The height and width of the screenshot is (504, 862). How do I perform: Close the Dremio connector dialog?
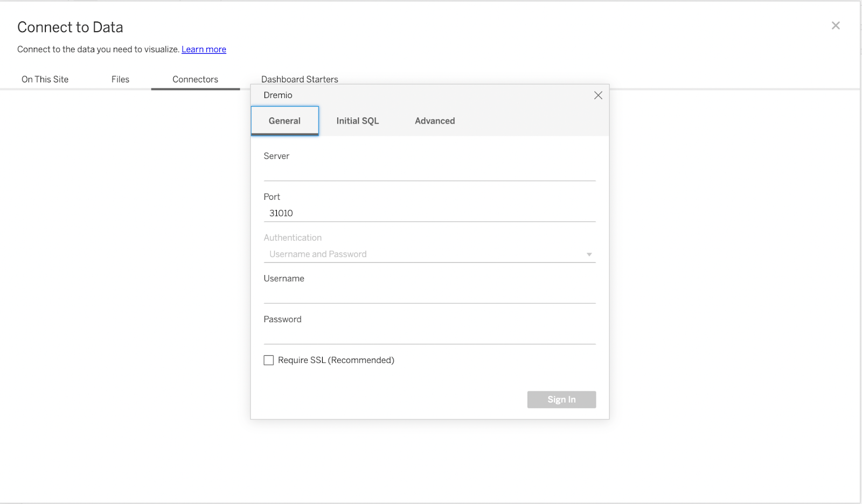pos(598,95)
